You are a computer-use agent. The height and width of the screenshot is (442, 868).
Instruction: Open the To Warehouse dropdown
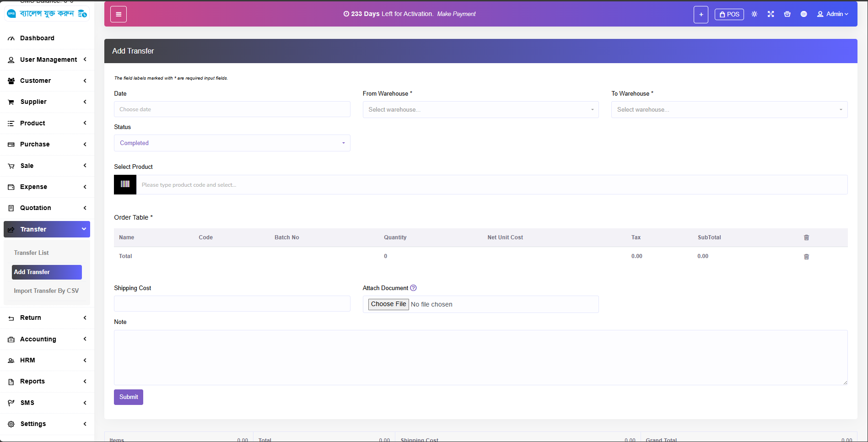pos(729,110)
